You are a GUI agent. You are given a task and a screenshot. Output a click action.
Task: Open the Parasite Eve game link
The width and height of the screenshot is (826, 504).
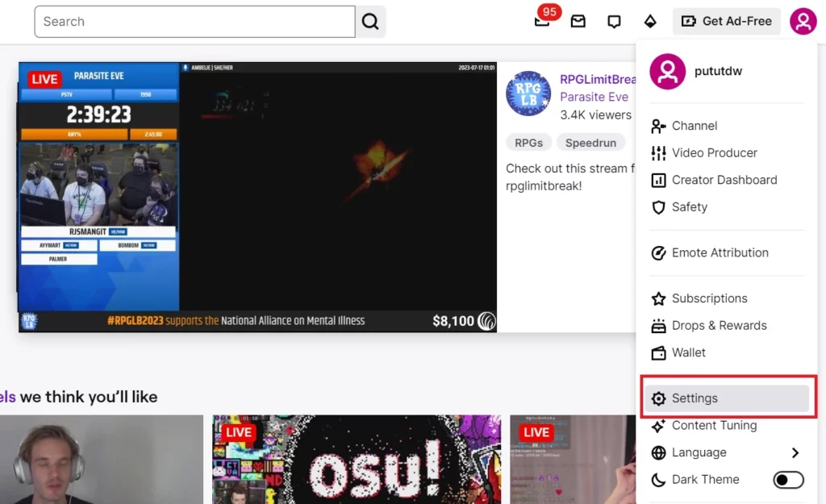[594, 97]
